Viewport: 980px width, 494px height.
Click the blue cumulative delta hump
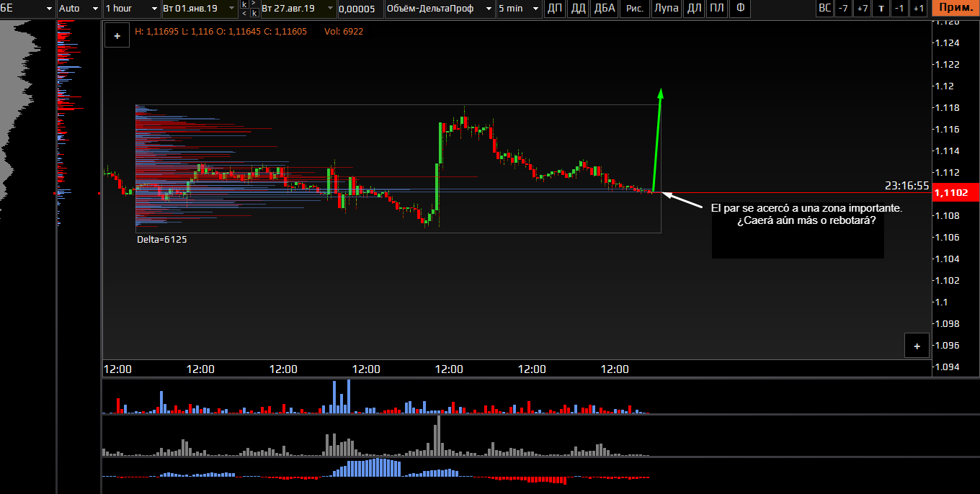point(366,468)
